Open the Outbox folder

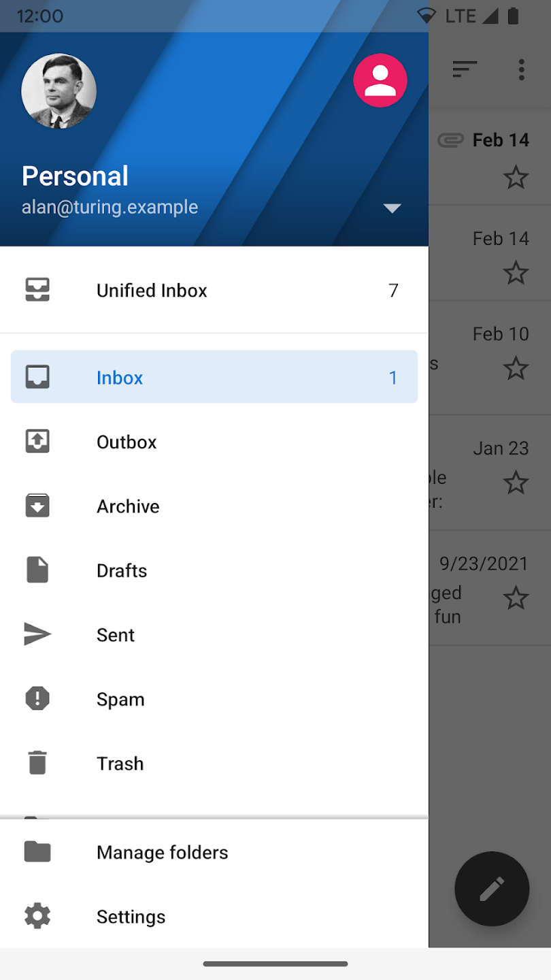pyautogui.click(x=127, y=442)
